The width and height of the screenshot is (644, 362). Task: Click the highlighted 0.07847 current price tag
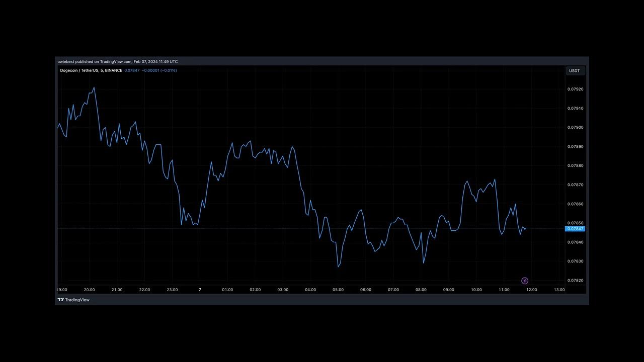[575, 229]
